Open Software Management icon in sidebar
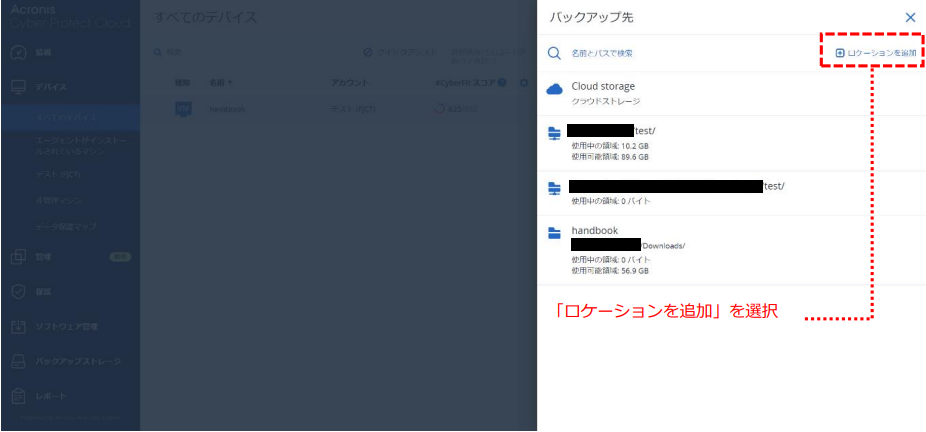Viewport: 926px width, 432px height. (x=18, y=327)
